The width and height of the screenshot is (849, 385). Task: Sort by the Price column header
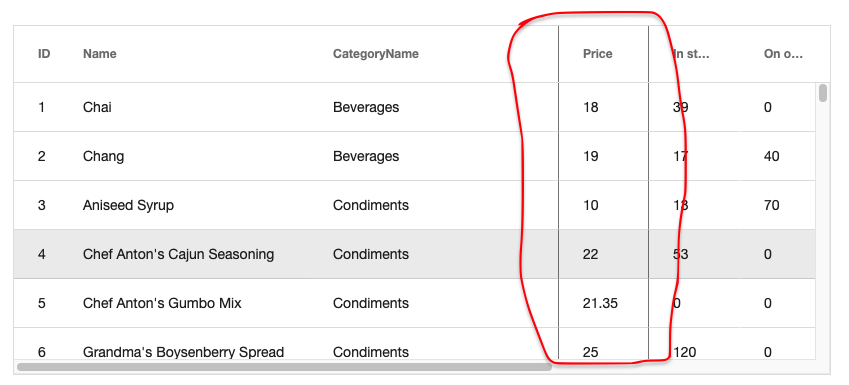point(597,54)
